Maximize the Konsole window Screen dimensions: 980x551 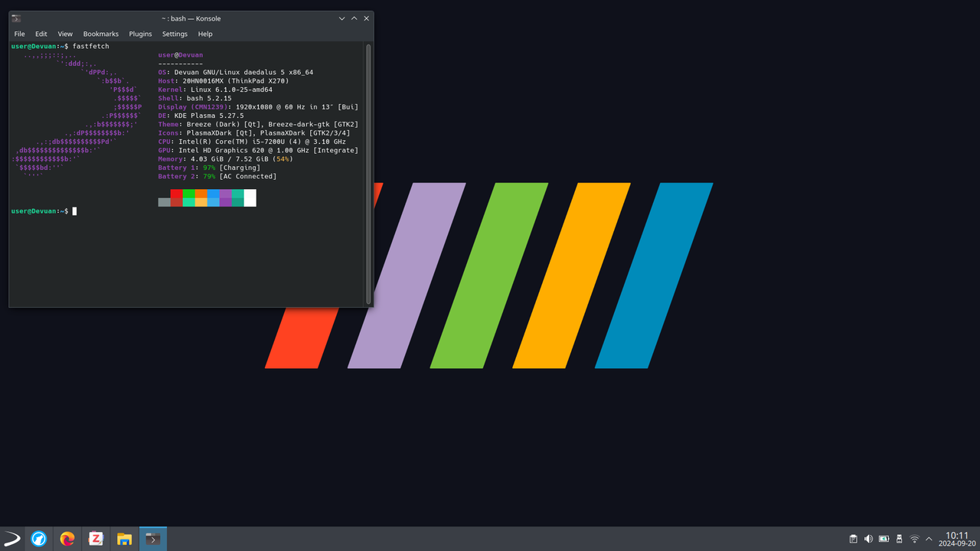354,18
